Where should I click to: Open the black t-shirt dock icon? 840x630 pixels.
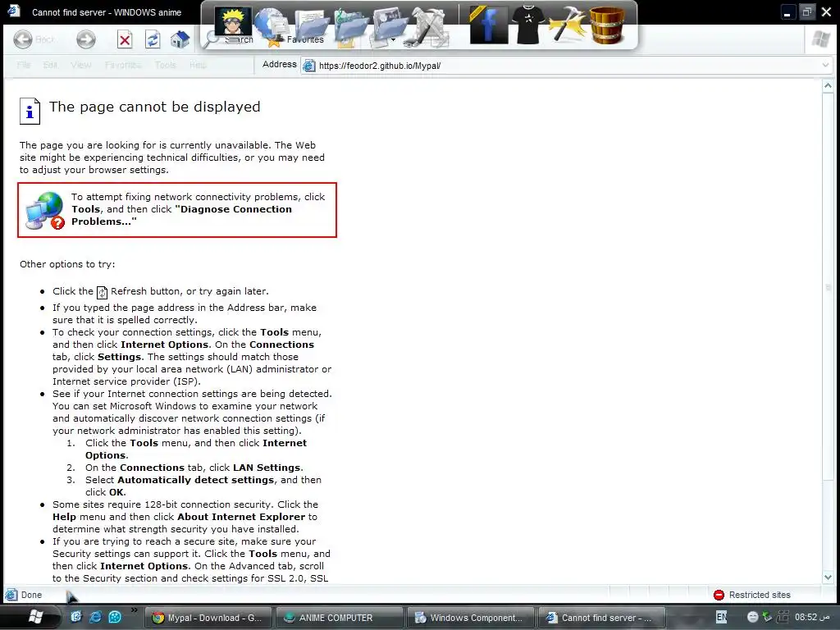point(528,25)
